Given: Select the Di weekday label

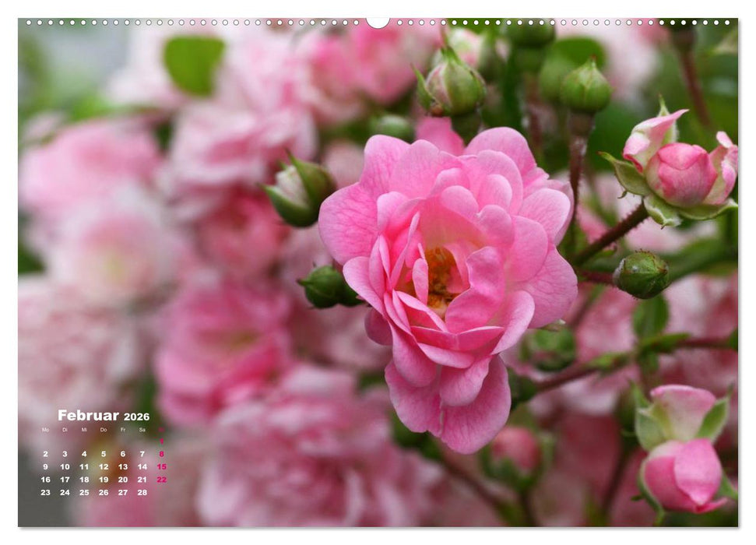Looking at the screenshot, I should coord(64,430).
